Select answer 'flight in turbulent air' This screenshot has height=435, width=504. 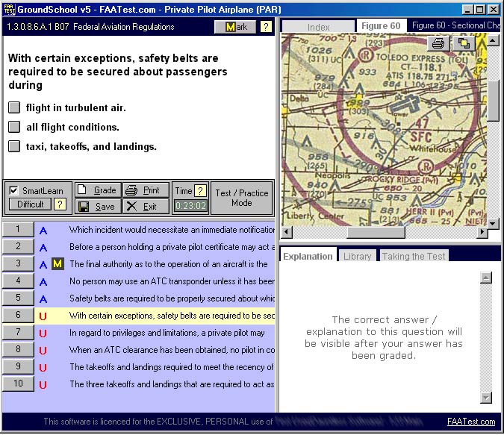pyautogui.click(x=14, y=107)
